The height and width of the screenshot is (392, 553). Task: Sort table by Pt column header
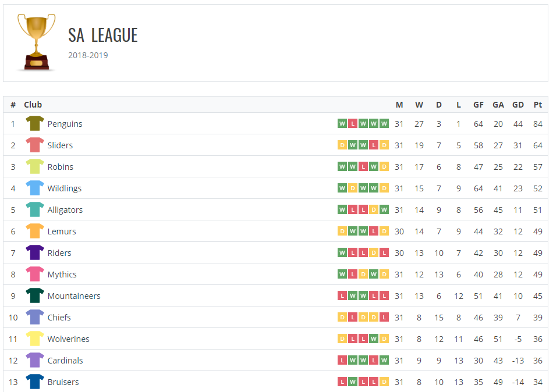tap(537, 105)
